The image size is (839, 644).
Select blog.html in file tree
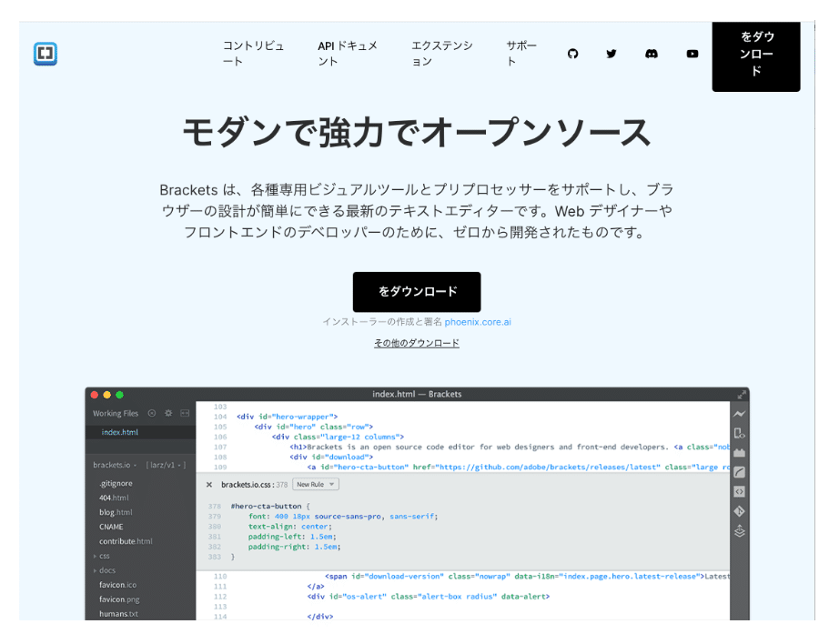point(116,512)
